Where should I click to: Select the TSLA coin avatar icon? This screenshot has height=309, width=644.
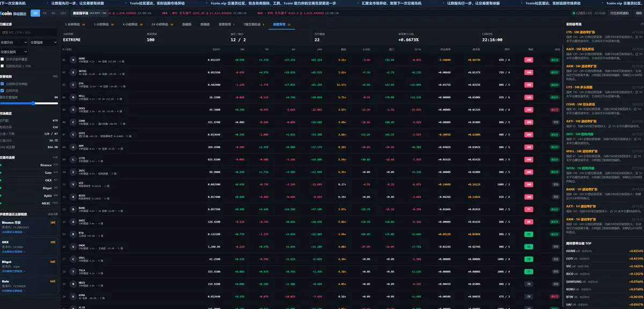tap(73, 270)
